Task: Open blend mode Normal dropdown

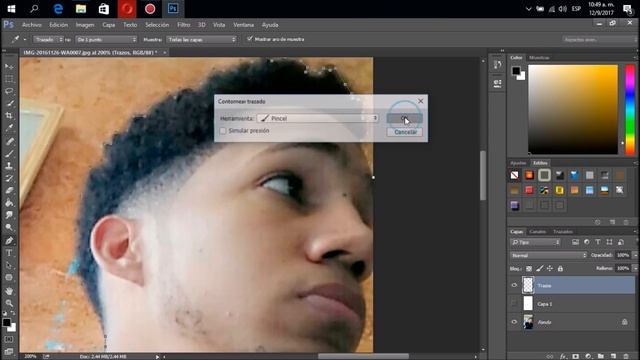Action: coord(549,255)
